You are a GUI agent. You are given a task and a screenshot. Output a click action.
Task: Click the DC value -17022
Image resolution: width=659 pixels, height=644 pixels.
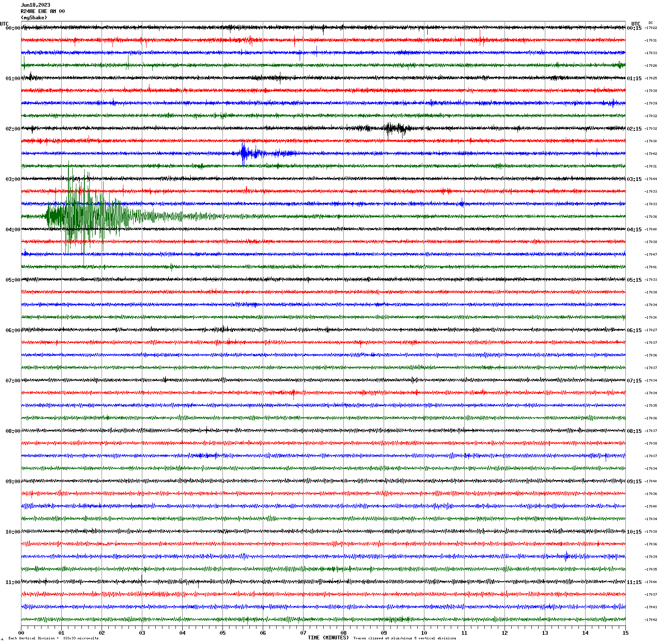(x=651, y=28)
